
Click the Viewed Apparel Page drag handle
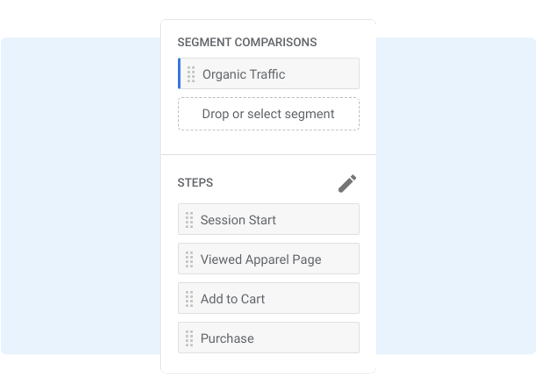[189, 259]
